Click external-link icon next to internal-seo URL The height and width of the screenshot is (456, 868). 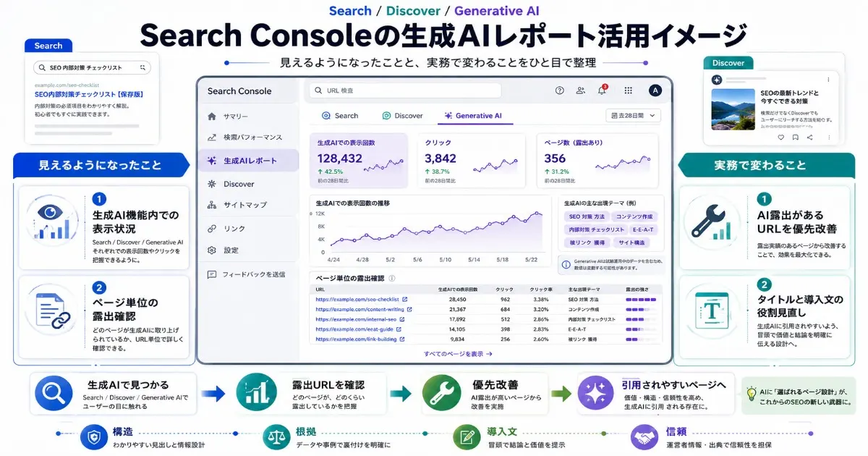click(x=402, y=319)
